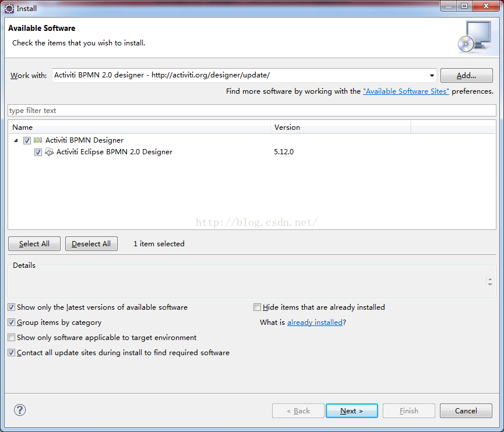504x432 pixels.
Task: Toggle Show only the latest versions checkbox
Action: click(x=12, y=307)
